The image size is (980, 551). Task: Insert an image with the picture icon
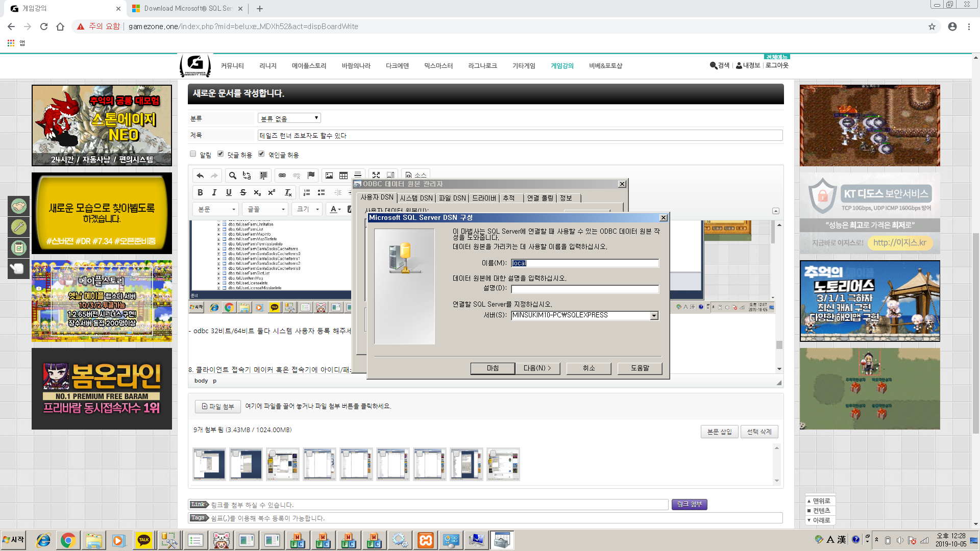point(329,176)
